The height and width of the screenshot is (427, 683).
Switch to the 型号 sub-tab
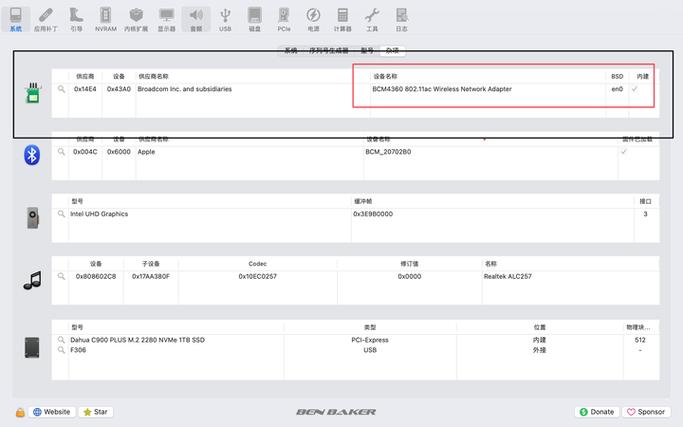coord(367,51)
